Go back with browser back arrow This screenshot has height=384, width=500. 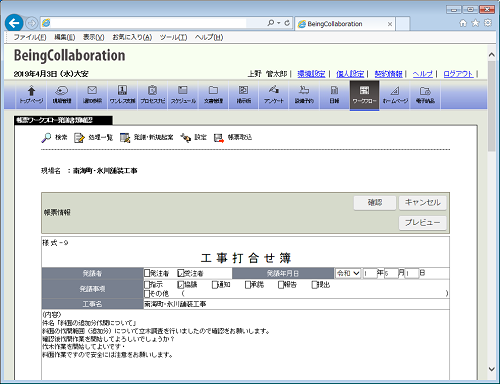click(14, 23)
